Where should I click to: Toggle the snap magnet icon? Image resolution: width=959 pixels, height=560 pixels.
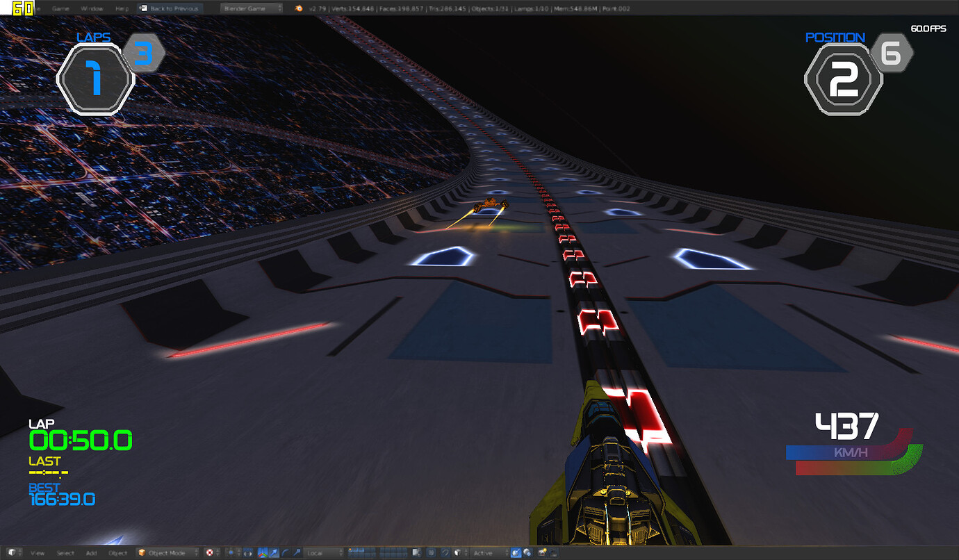tap(445, 553)
